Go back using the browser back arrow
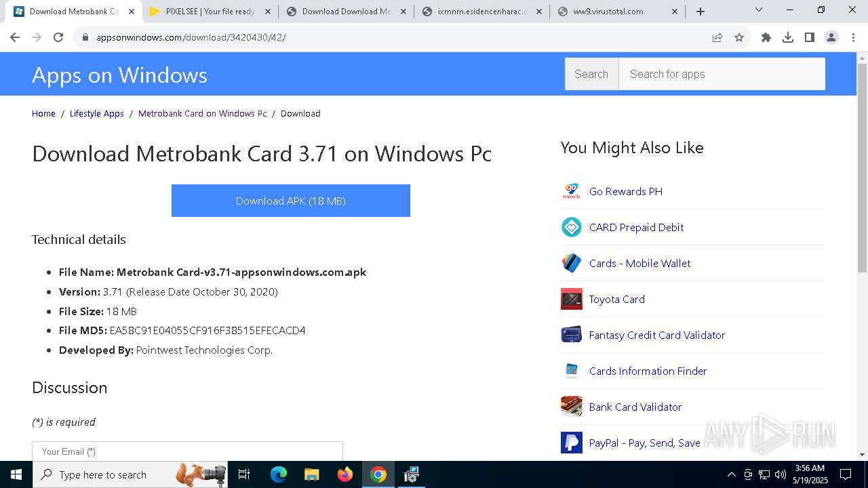Screen dimensions: 868x488 pos(15,37)
